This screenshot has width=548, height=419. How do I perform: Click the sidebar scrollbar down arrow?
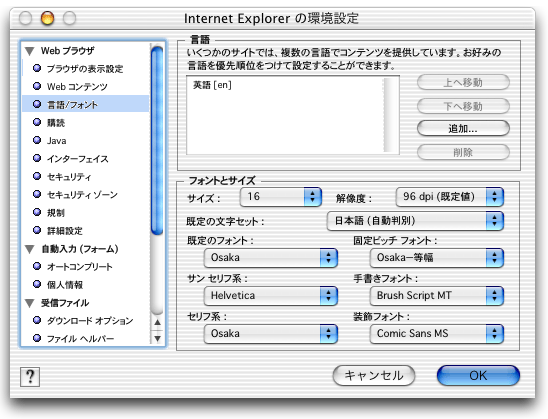pyautogui.click(x=158, y=338)
